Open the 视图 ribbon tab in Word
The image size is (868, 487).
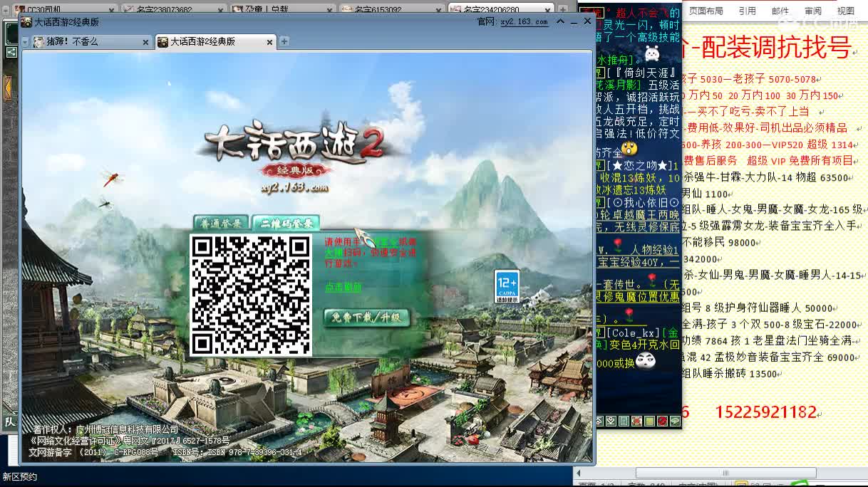(846, 11)
